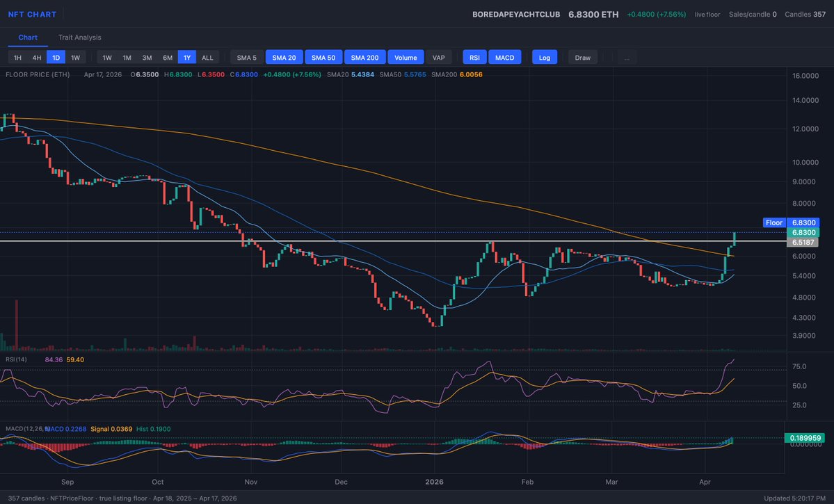The image size is (834, 504).
Task: Set chart range to 1Y
Action: pos(187,58)
